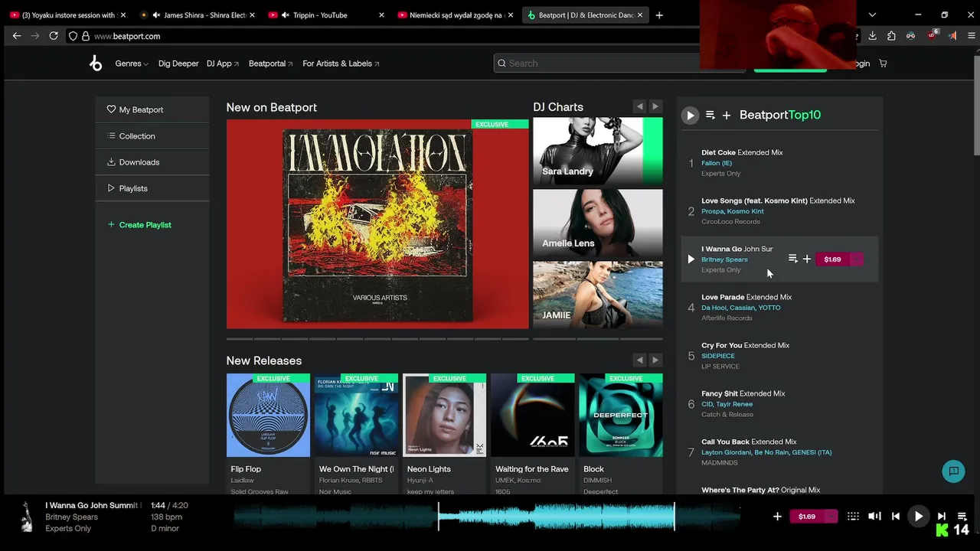980x551 pixels.
Task: Reload the Beatport page
Action: pyautogui.click(x=54, y=36)
